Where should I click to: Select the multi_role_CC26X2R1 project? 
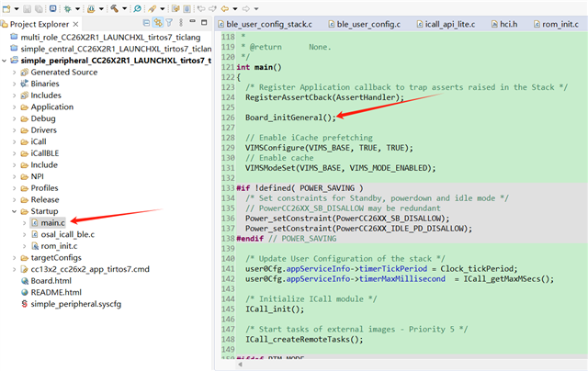110,38
